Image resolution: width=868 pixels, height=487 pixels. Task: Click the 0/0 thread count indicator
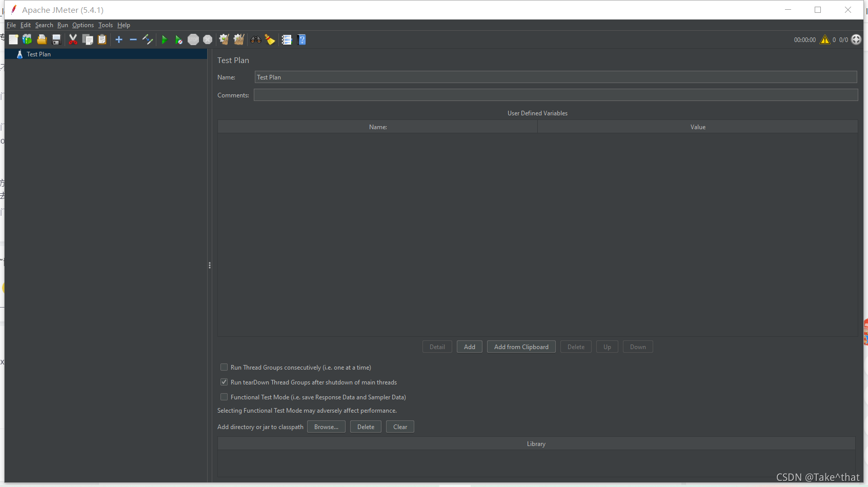tap(843, 40)
